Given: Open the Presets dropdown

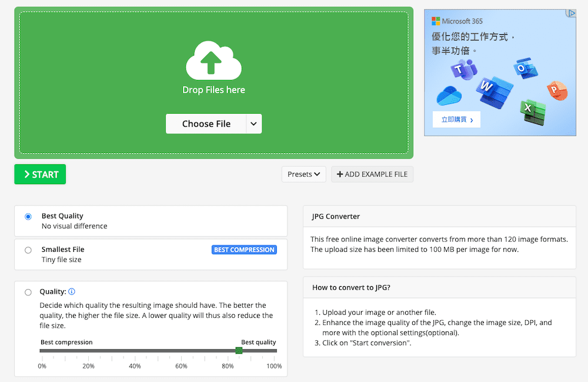Looking at the screenshot, I should click(x=303, y=174).
